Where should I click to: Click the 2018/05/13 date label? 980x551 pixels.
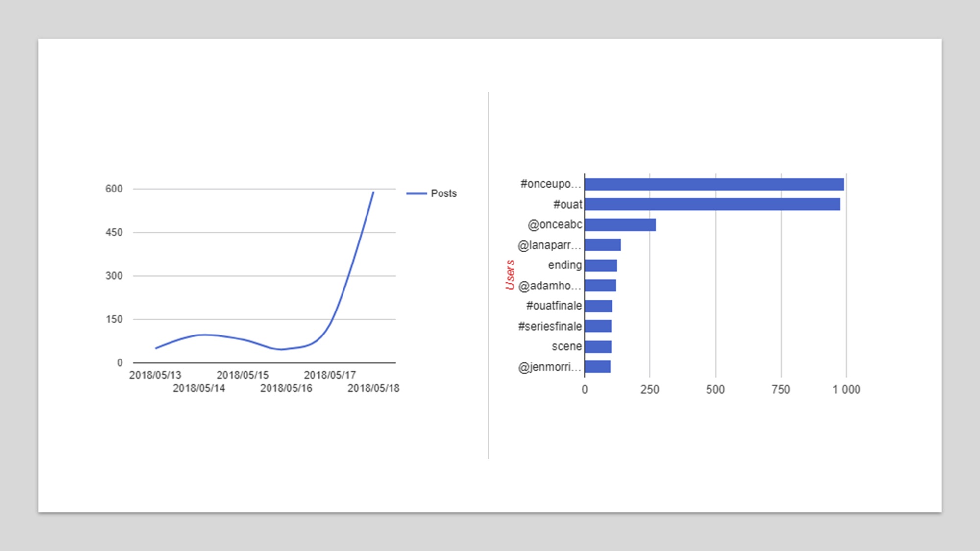155,375
